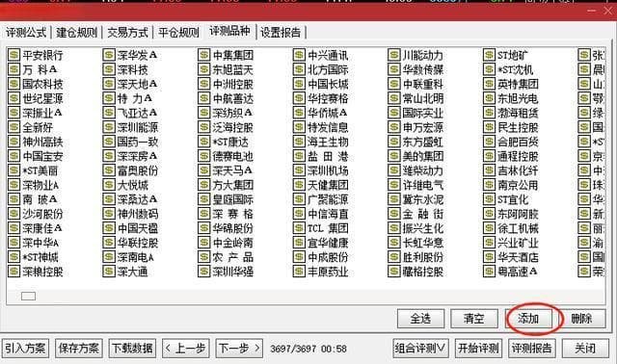The image size is (617, 364).
Task: Click the 开始评测 button
Action: pyautogui.click(x=478, y=349)
